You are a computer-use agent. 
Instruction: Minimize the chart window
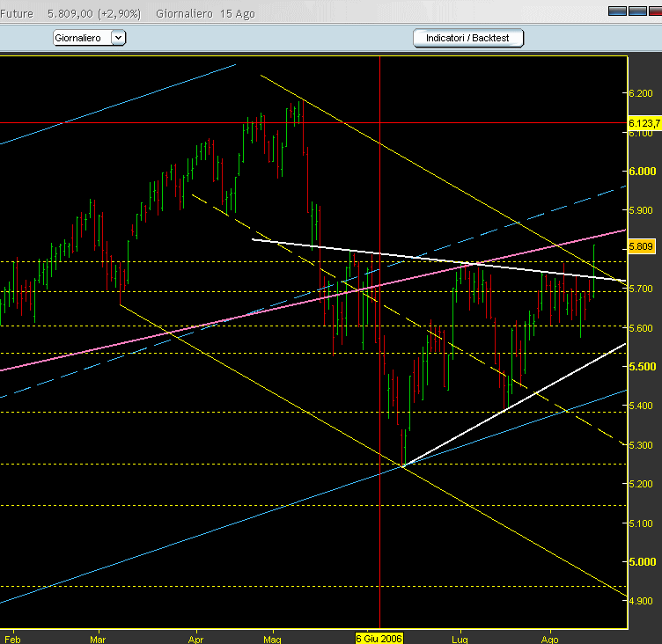click(617, 11)
